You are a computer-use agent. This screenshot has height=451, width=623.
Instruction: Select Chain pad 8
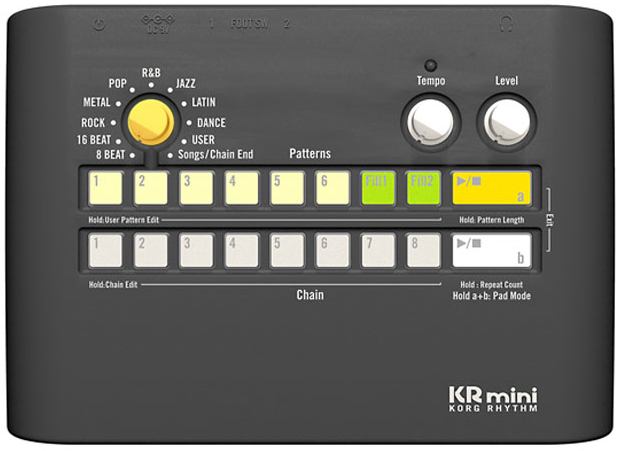click(423, 250)
